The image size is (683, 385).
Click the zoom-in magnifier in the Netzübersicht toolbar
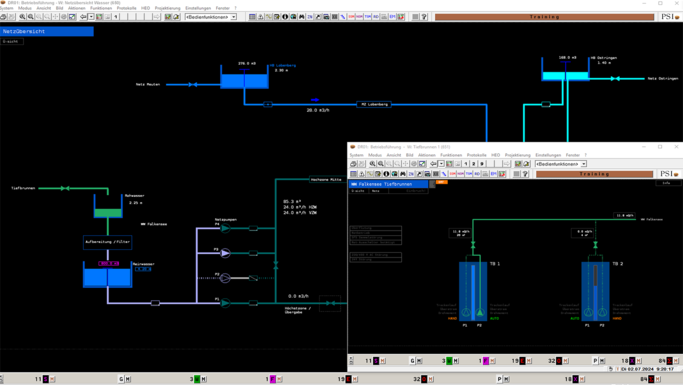(x=22, y=17)
